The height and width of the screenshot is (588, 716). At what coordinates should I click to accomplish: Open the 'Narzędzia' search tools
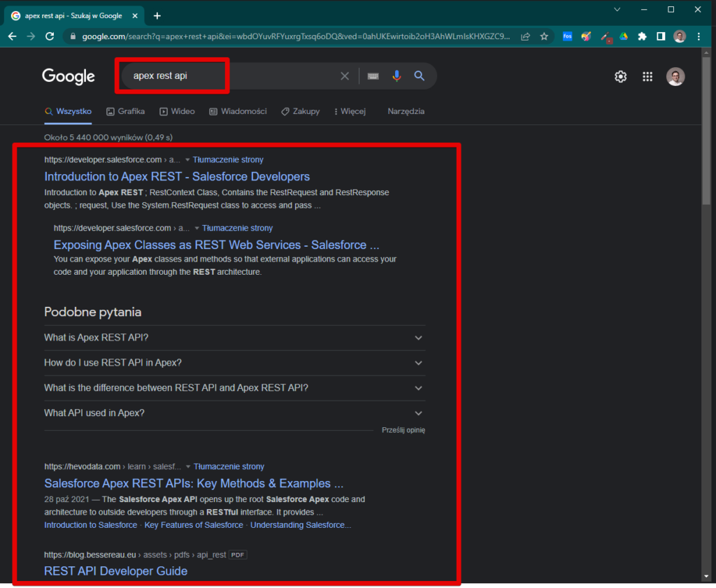point(406,111)
